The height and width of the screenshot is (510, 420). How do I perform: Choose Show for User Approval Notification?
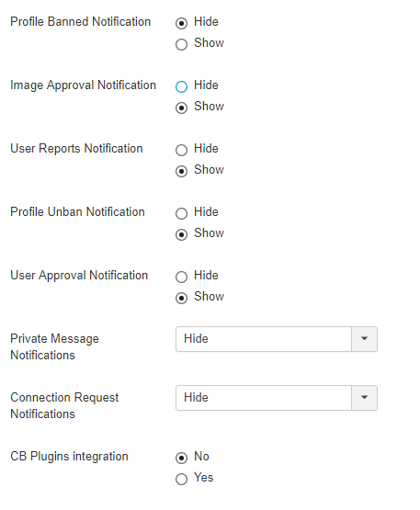coord(182,299)
